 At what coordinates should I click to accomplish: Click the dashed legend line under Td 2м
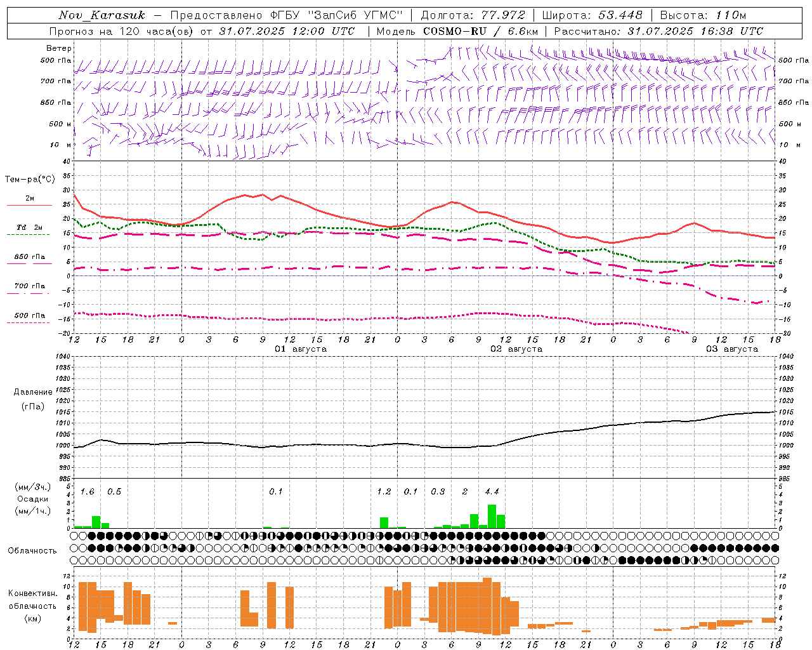coord(28,234)
